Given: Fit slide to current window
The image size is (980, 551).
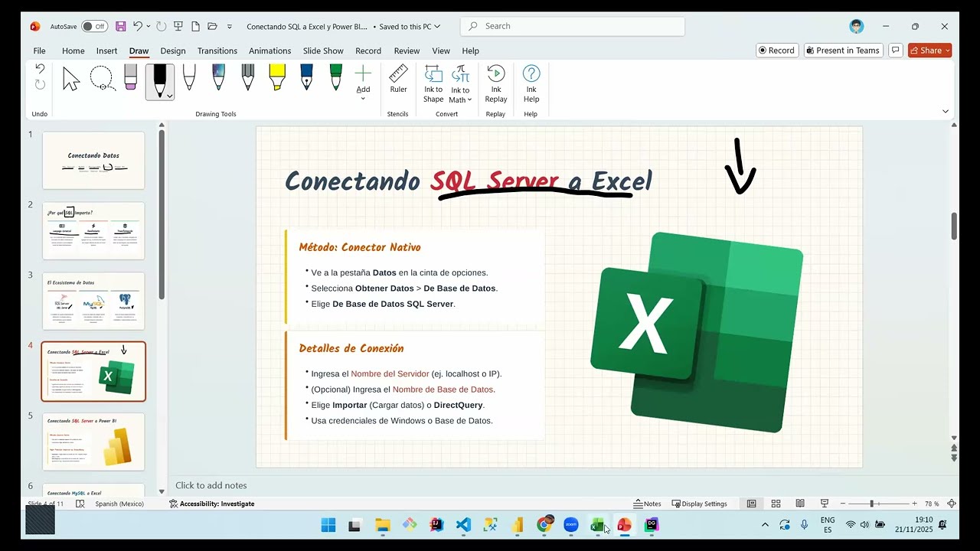Looking at the screenshot, I should pos(952,504).
